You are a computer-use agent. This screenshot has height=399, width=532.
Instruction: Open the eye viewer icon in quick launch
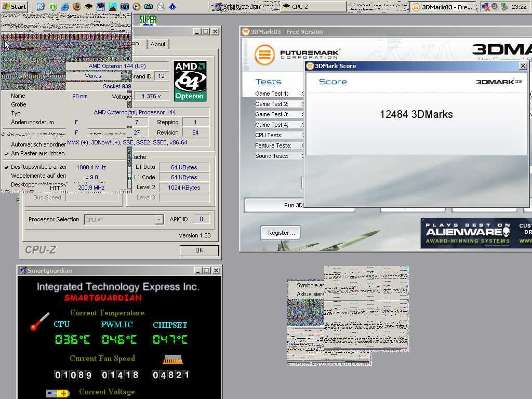tap(125, 6)
